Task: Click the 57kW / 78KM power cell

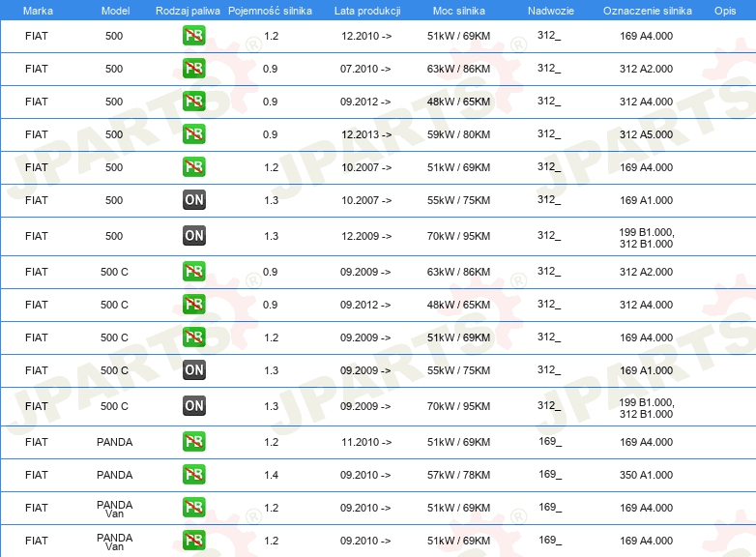Action: click(x=458, y=475)
